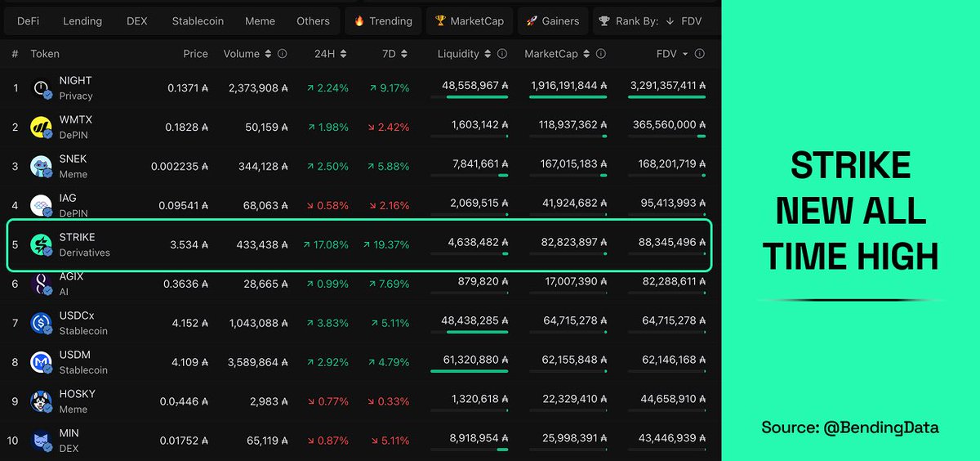Open the HOSKY token logo

42,401
